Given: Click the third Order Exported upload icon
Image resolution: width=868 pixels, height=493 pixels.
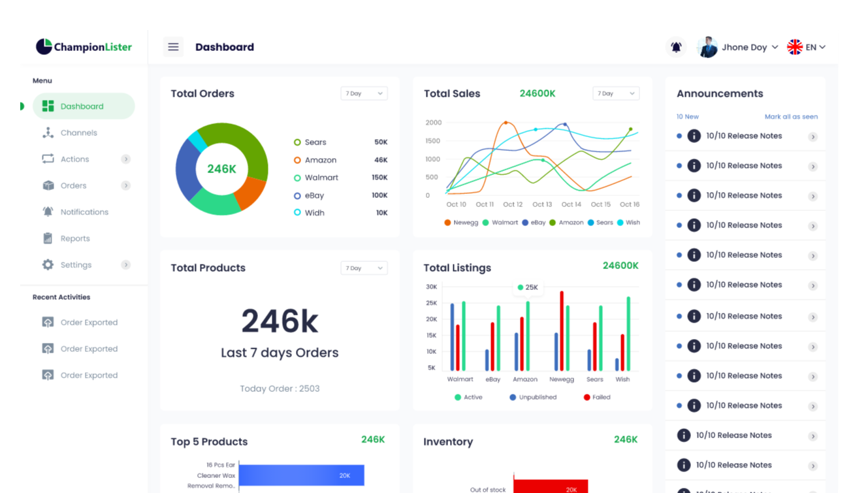Looking at the screenshot, I should [48, 375].
